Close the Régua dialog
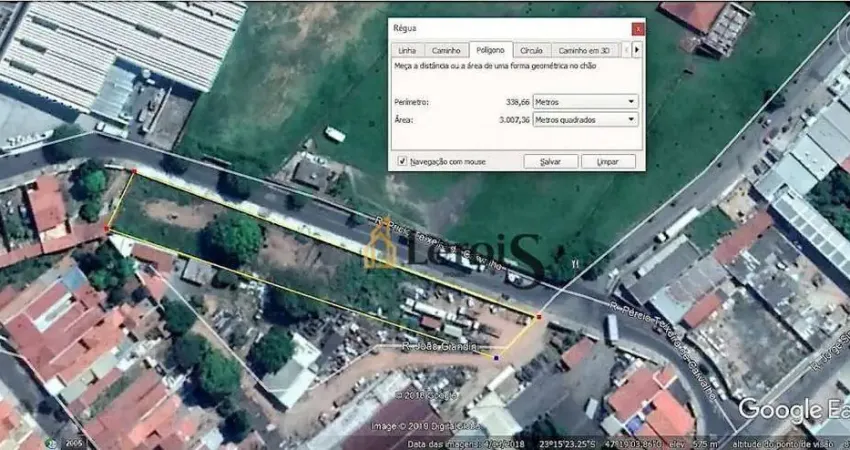Image resolution: width=850 pixels, height=450 pixels. tap(638, 28)
